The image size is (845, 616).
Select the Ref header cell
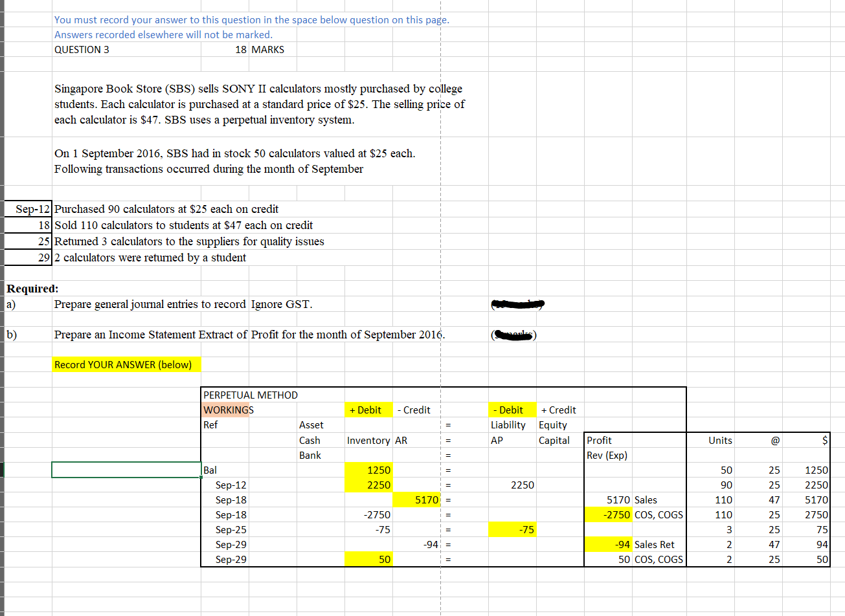pos(210,425)
